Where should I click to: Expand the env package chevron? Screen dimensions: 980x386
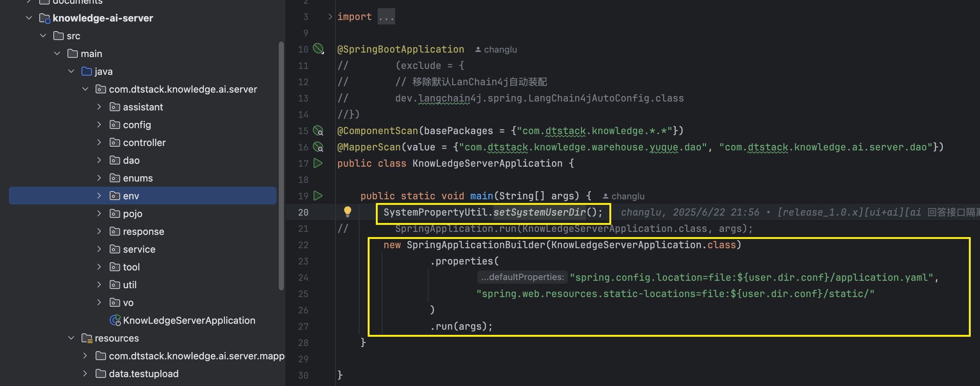[x=99, y=196]
